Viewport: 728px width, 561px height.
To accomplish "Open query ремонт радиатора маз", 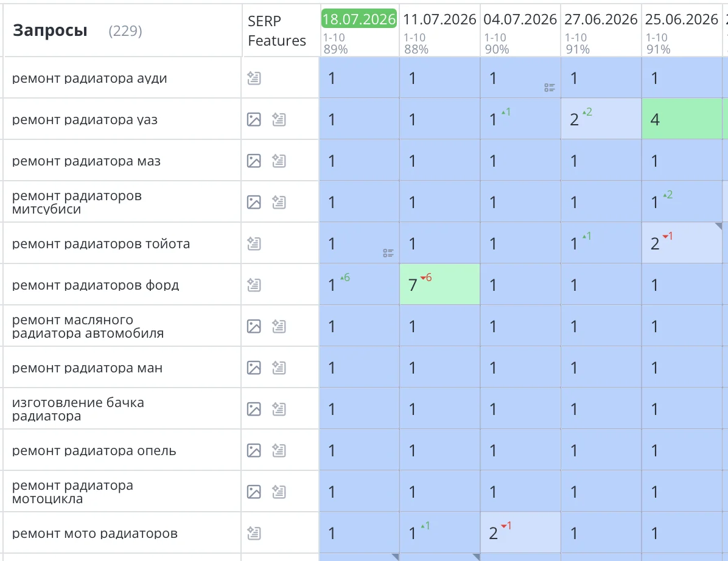I will click(x=86, y=161).
